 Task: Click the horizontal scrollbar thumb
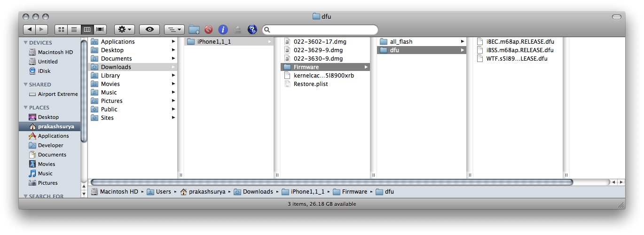pos(331,182)
